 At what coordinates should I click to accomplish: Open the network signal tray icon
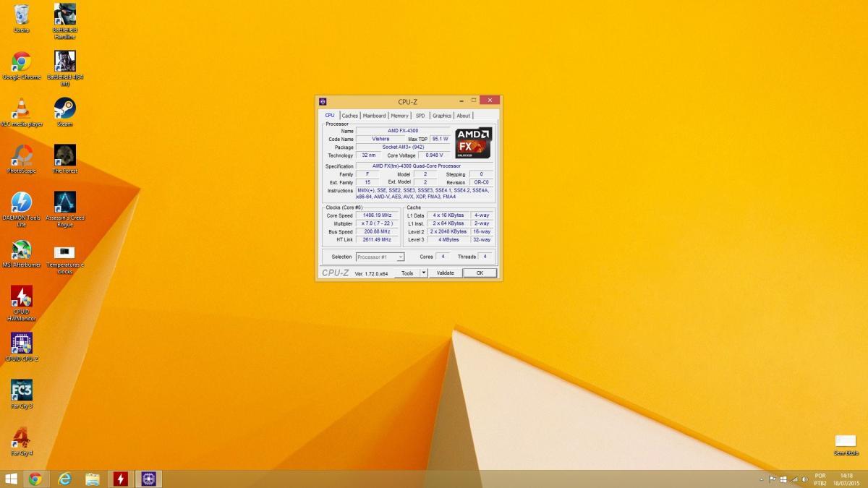[x=793, y=479]
